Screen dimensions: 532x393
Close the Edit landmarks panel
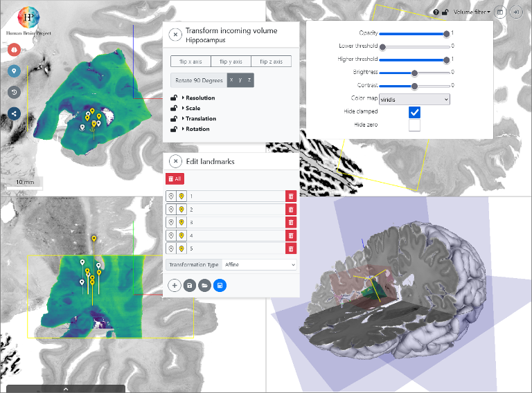coord(176,161)
